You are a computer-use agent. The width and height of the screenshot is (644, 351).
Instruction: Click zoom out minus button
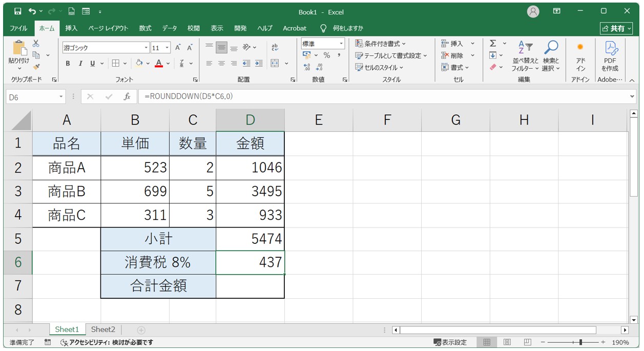coord(543,342)
